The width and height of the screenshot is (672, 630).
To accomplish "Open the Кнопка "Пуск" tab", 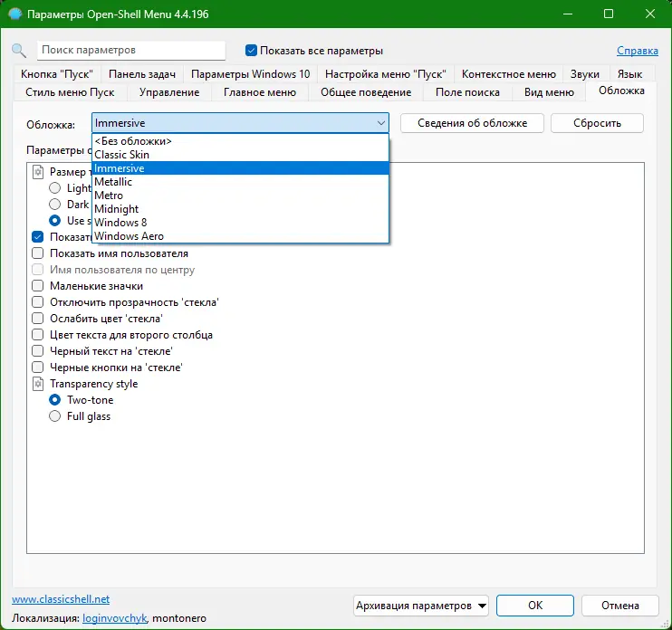I will [x=57, y=74].
